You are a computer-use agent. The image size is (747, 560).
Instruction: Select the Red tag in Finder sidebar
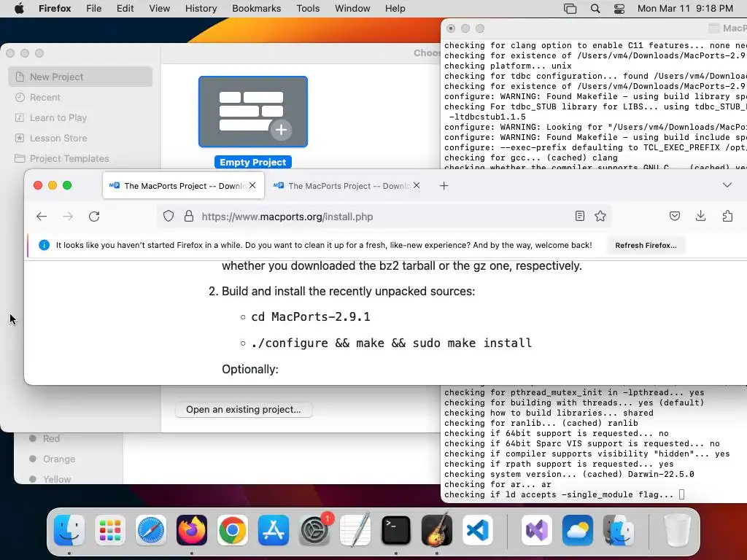[51, 438]
